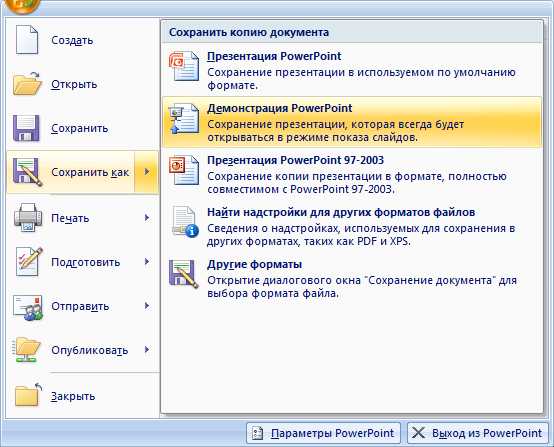Open the Параметры PowerPoint button

323,433
